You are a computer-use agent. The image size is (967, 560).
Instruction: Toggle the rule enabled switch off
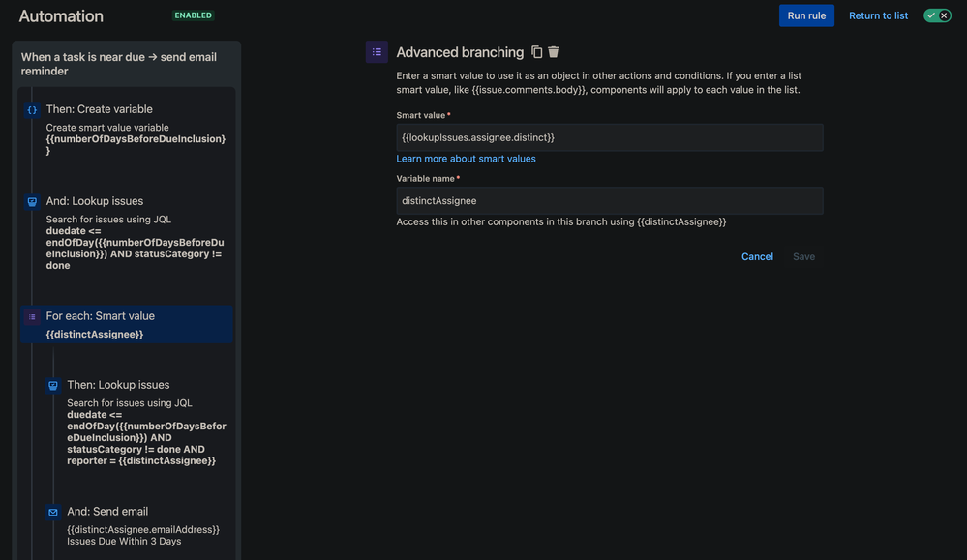[x=937, y=15]
